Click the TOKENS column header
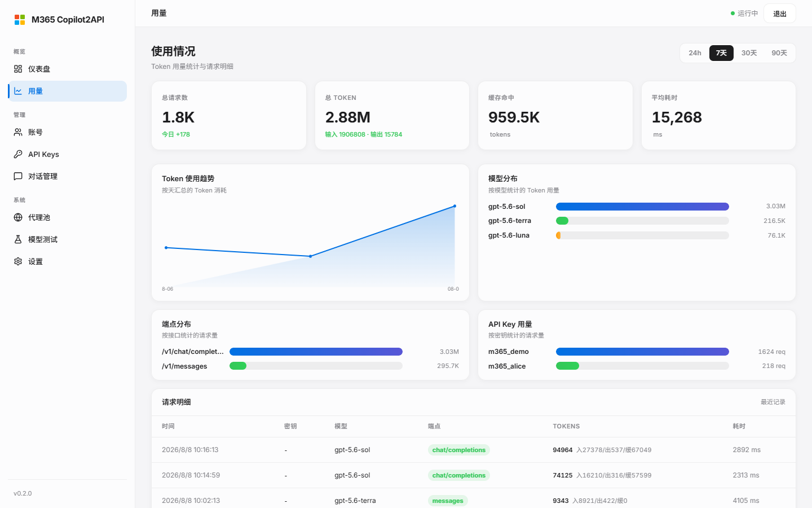 point(566,426)
